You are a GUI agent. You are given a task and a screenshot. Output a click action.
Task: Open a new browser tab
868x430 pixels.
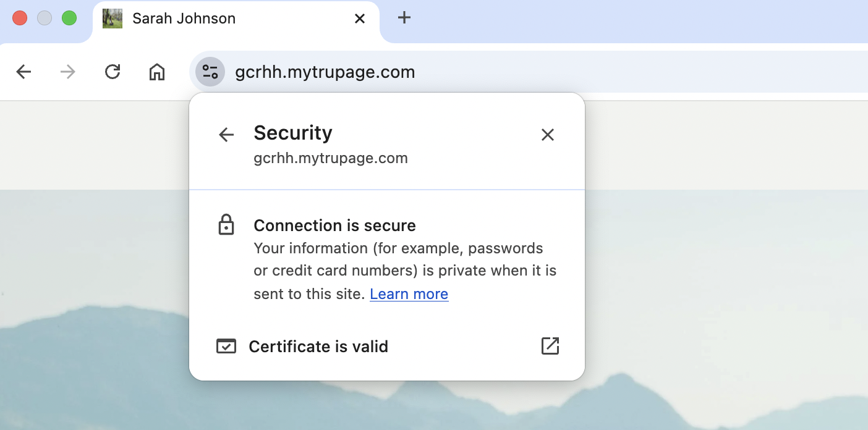tap(404, 18)
